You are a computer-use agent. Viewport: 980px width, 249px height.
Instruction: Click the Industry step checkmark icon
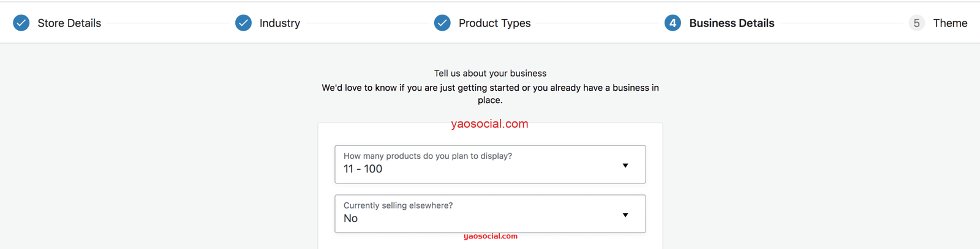[243, 23]
